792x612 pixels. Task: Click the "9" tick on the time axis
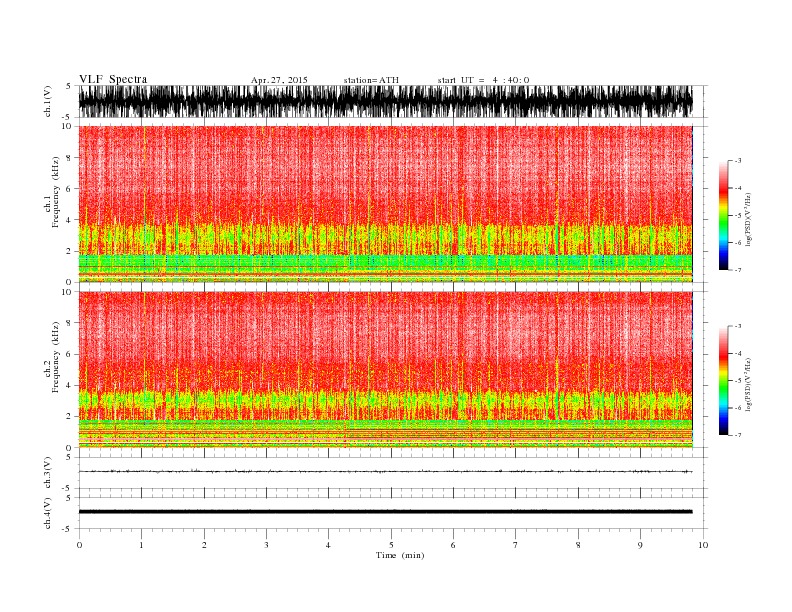point(640,545)
